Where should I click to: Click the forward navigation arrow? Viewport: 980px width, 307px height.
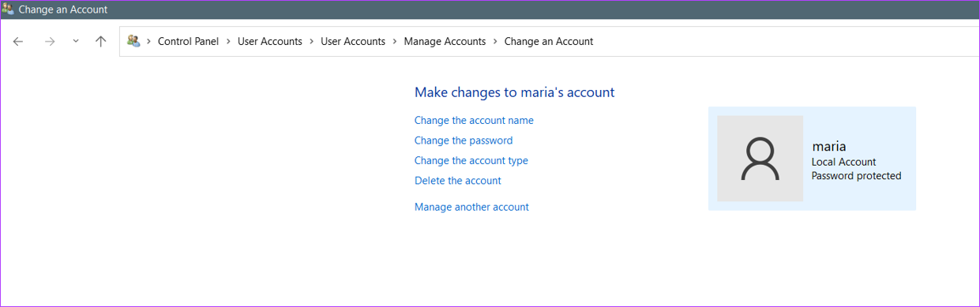click(50, 42)
